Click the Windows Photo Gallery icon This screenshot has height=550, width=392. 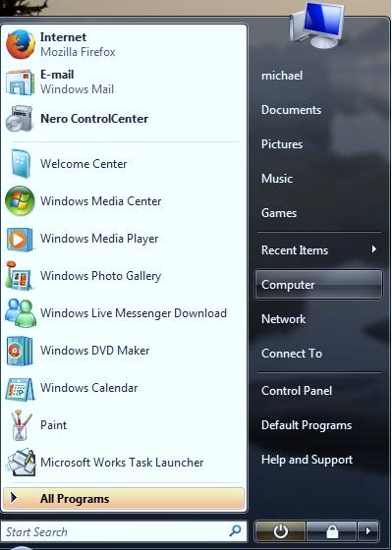[19, 275]
